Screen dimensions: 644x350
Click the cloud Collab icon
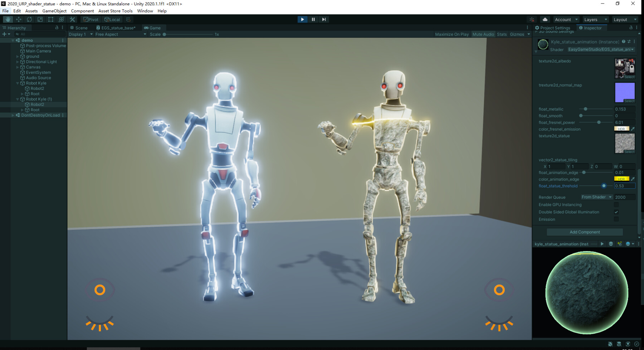545,19
